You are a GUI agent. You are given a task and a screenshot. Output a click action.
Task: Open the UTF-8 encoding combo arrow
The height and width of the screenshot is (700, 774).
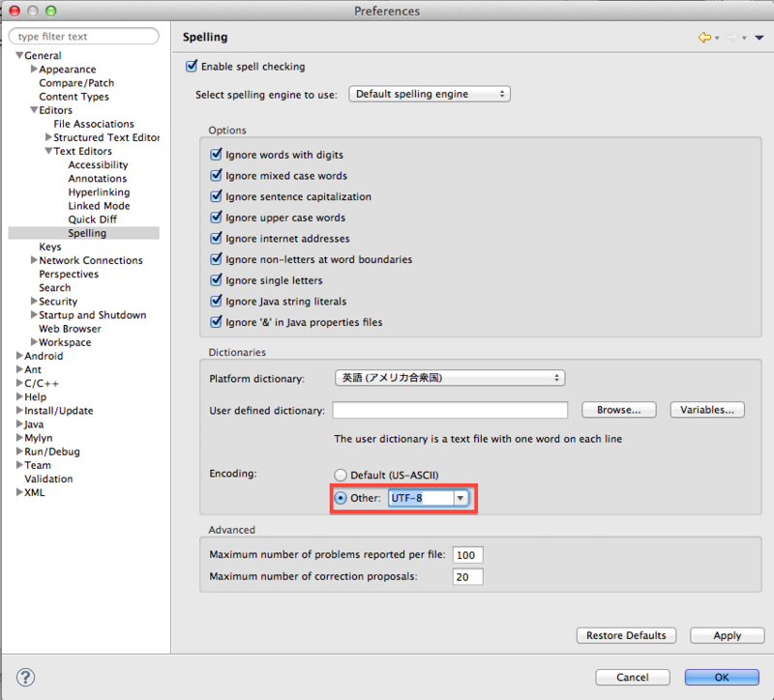pyautogui.click(x=461, y=498)
